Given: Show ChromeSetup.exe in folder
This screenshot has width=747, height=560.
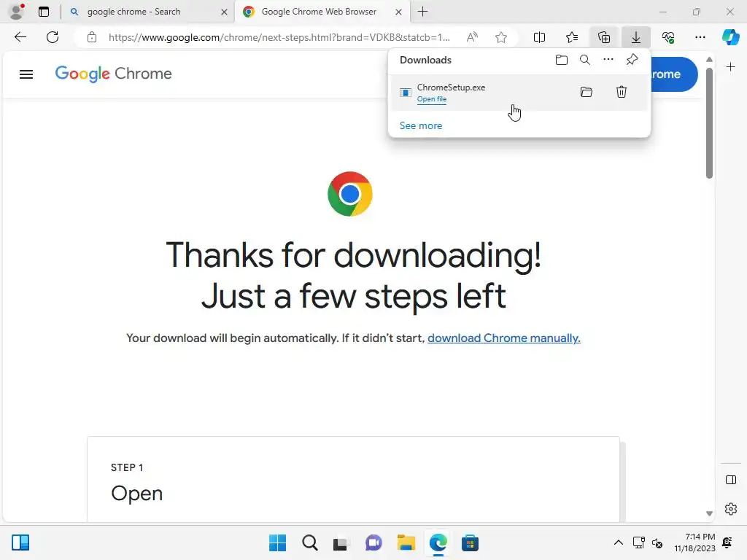Looking at the screenshot, I should tap(587, 92).
